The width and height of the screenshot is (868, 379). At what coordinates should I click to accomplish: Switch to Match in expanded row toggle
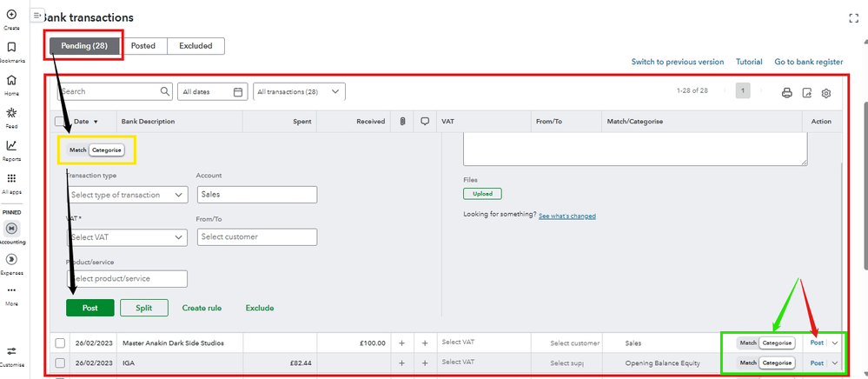coord(77,150)
